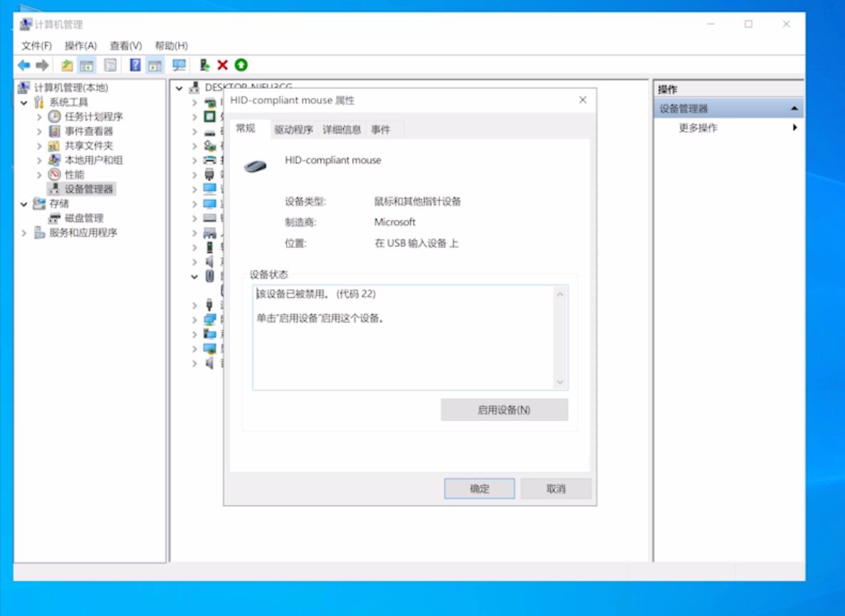Image resolution: width=845 pixels, height=616 pixels.
Task: Close the HID-compliant mouse properties dialog
Action: coord(582,100)
